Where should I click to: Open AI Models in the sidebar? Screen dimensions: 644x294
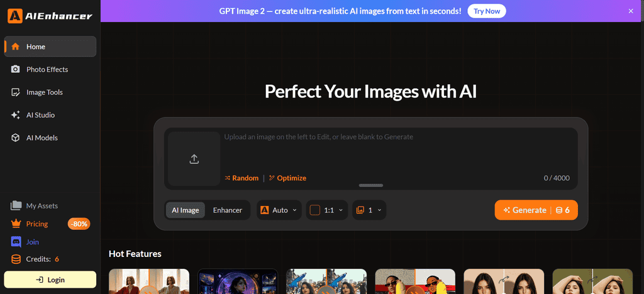click(50, 138)
